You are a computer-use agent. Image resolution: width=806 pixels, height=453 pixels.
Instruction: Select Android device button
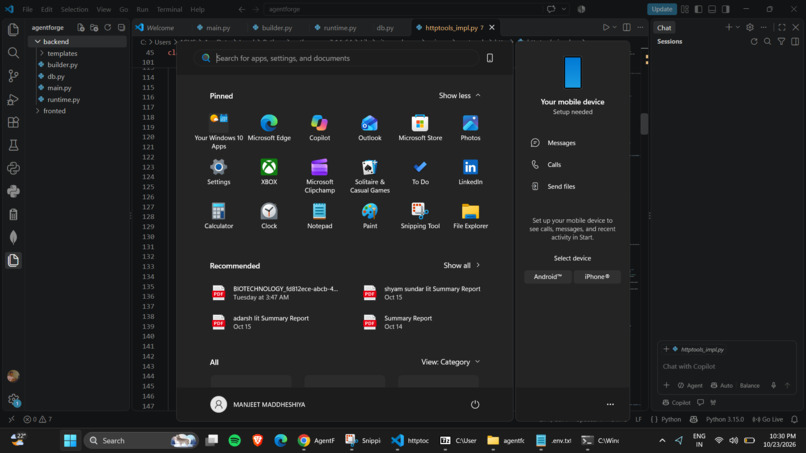click(x=547, y=277)
